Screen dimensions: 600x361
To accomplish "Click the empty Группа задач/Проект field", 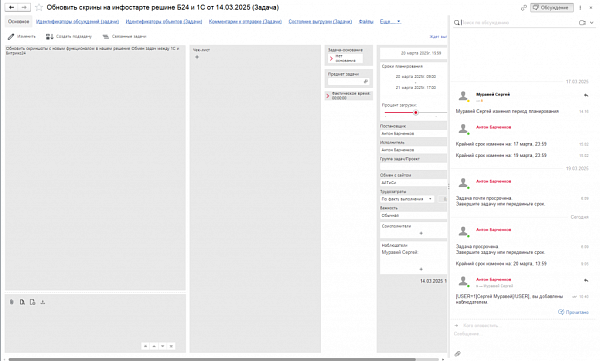I will coord(413,167).
